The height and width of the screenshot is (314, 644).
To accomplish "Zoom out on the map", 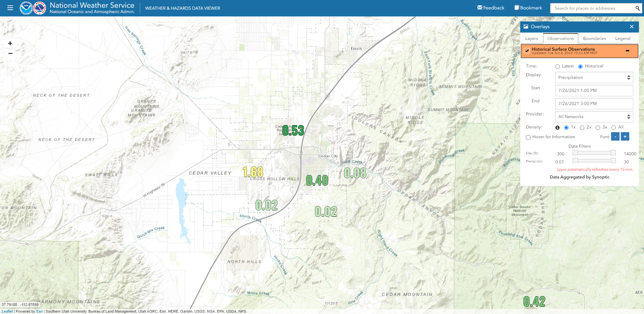I will pyautogui.click(x=10, y=53).
